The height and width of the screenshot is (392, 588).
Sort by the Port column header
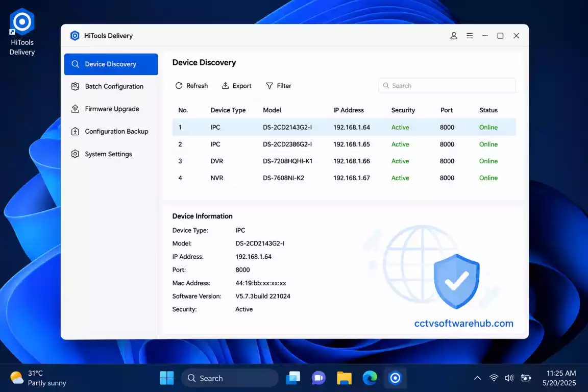(x=446, y=110)
